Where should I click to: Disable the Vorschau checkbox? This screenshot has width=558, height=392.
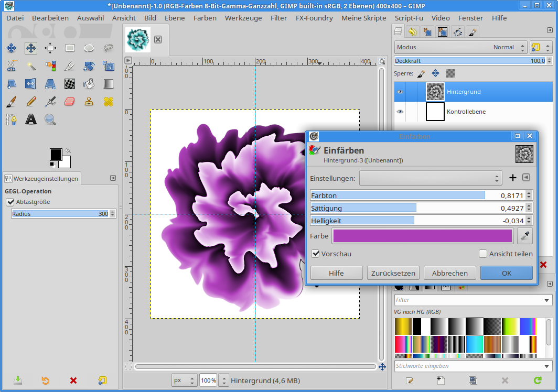[x=316, y=254]
